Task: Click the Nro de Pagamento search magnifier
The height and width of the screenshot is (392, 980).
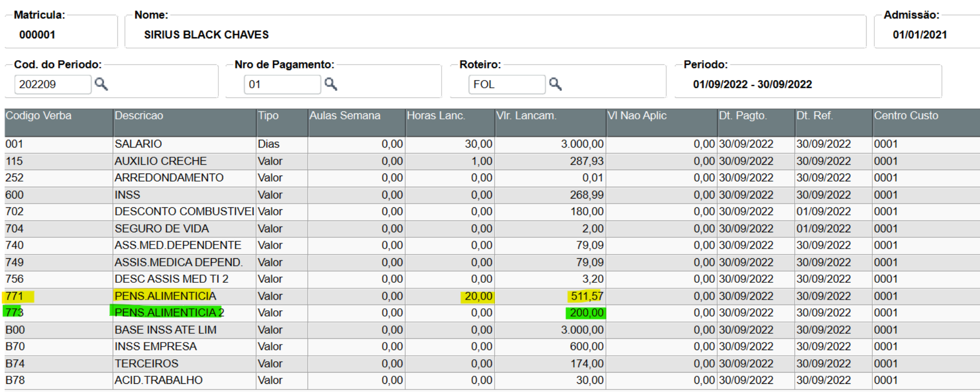Action: pos(331,84)
